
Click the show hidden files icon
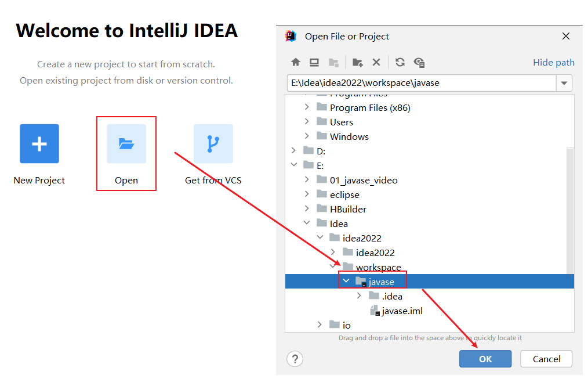[x=419, y=62]
